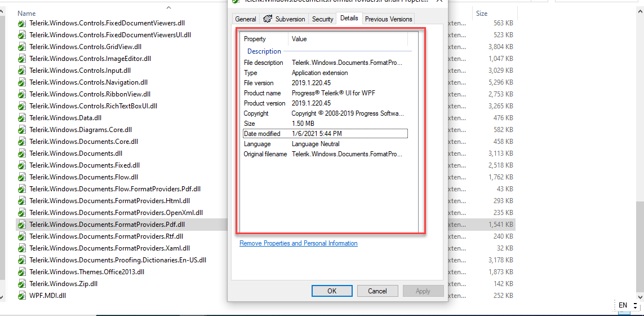Select the Details tab
Image resolution: width=644 pixels, height=316 pixels.
point(349,18)
